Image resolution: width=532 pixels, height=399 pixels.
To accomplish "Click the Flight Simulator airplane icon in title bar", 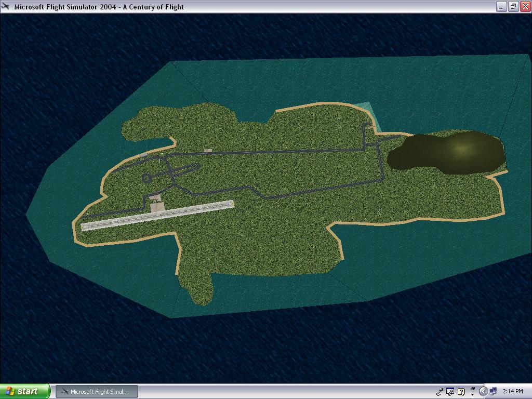I will pyautogui.click(x=6, y=7).
